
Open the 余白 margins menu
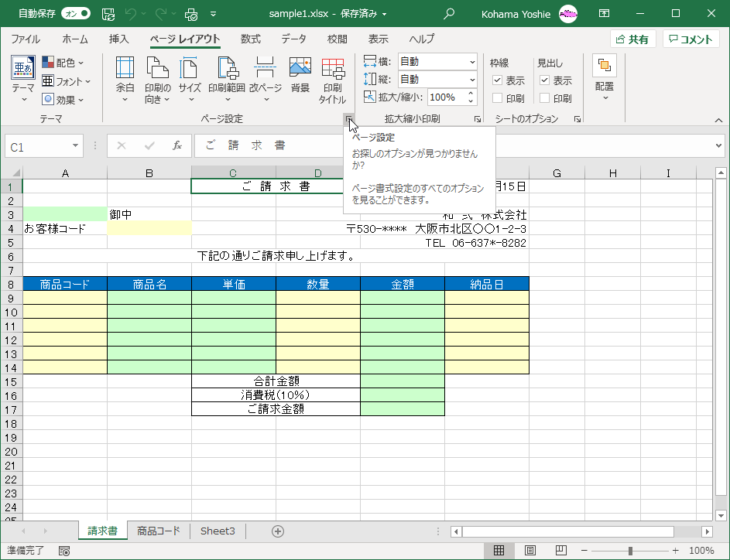pos(125,80)
